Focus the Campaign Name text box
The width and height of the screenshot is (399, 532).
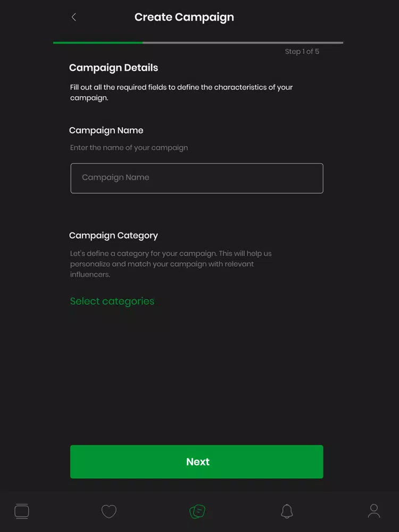click(197, 178)
